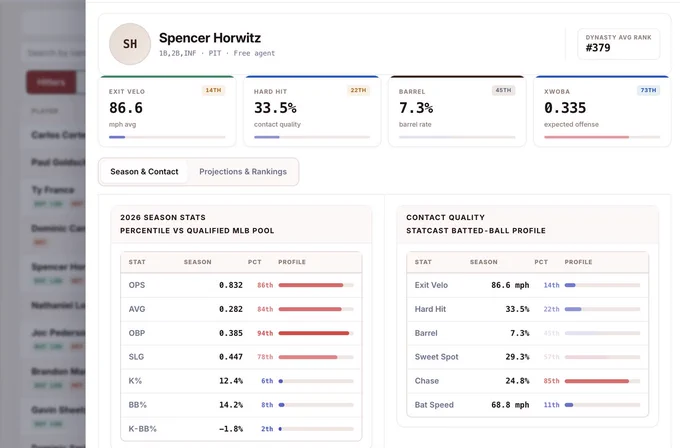Image resolution: width=680 pixels, height=448 pixels.
Task: Select the Barrel 7.3% stat card
Action: click(457, 111)
